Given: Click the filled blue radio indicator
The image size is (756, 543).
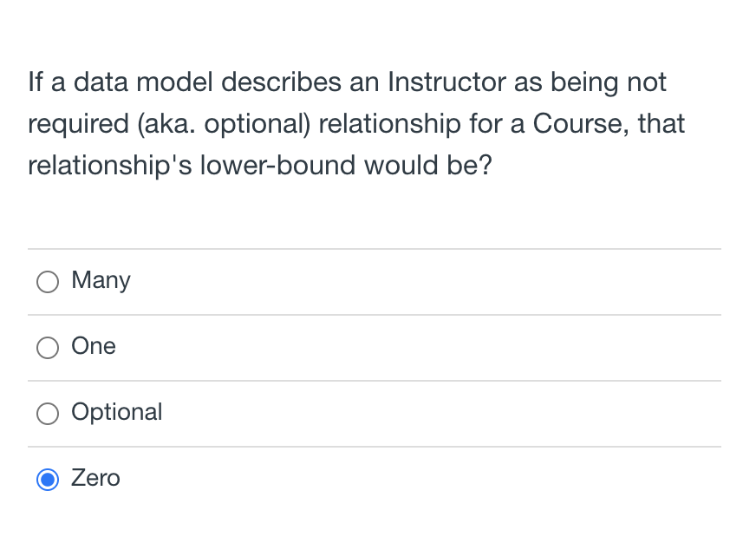Looking at the screenshot, I should [48, 479].
